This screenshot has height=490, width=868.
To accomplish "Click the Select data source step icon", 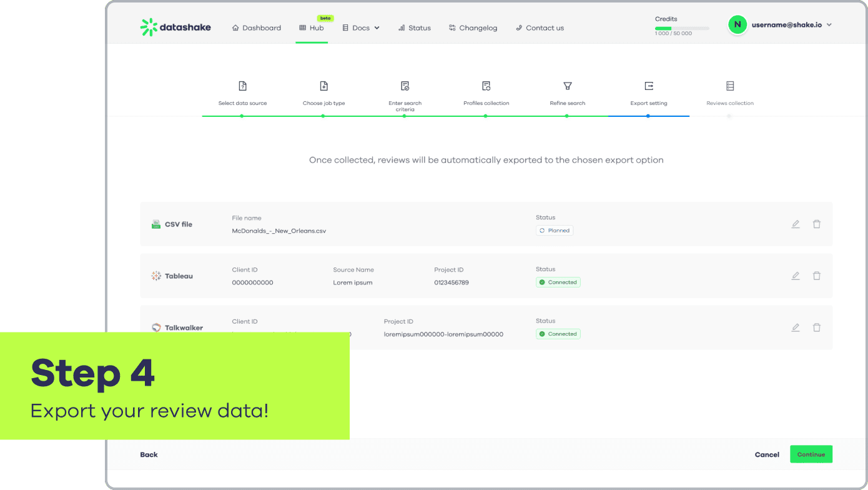I will [x=243, y=86].
